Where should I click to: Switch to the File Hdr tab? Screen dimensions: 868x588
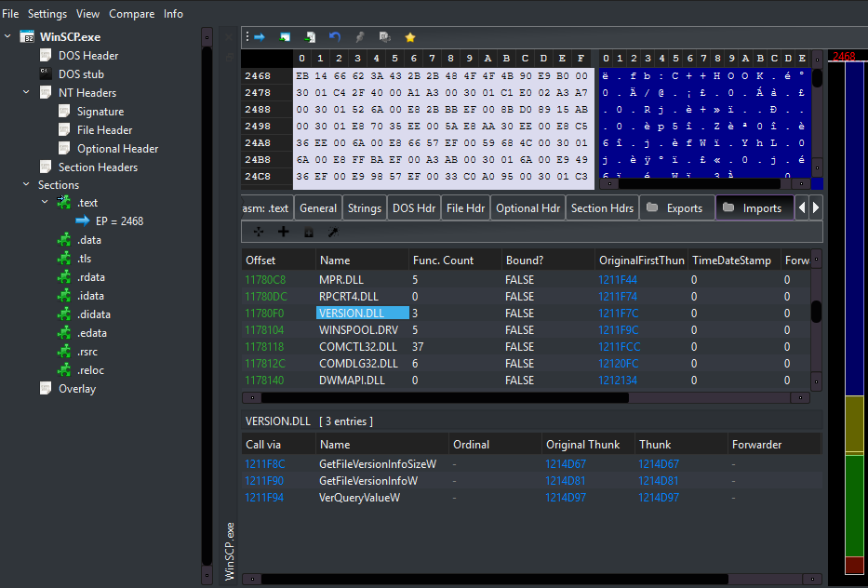pyautogui.click(x=465, y=208)
